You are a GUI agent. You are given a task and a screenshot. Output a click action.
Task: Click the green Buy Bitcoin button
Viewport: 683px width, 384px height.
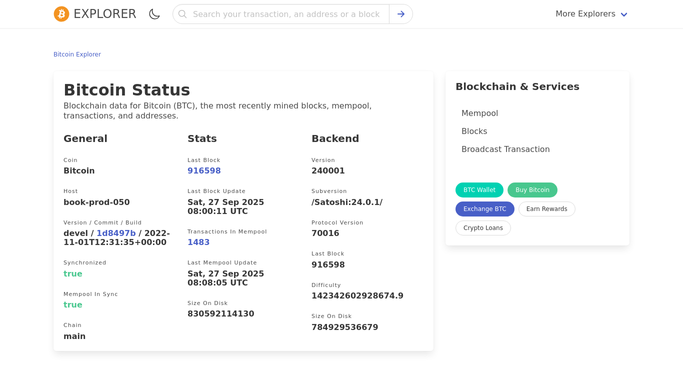532,190
